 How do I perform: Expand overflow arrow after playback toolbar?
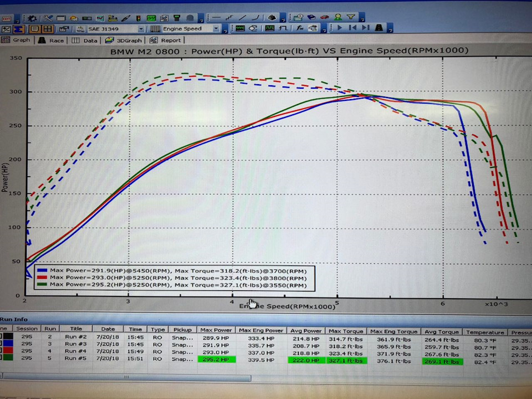[390, 28]
